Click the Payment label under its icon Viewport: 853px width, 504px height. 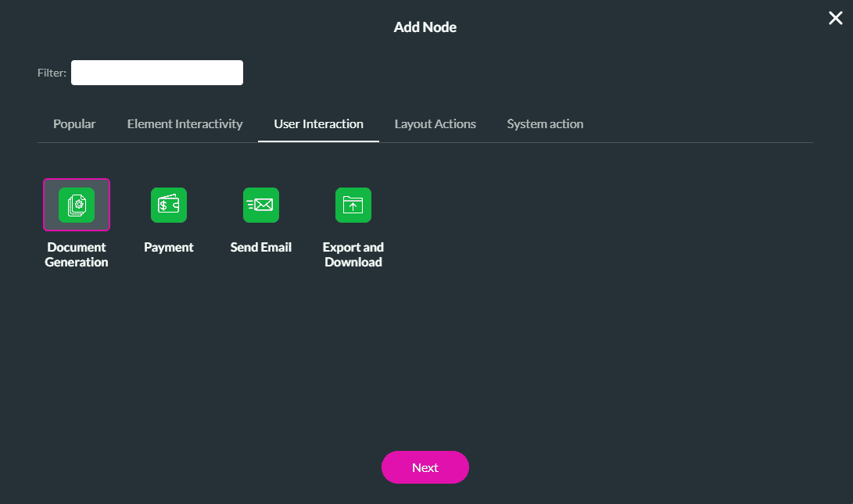(x=169, y=247)
